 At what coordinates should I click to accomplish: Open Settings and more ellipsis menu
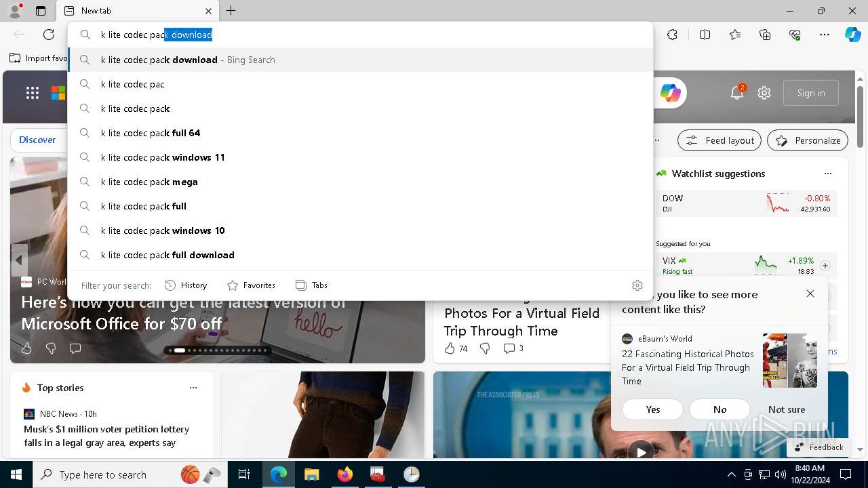825,35
